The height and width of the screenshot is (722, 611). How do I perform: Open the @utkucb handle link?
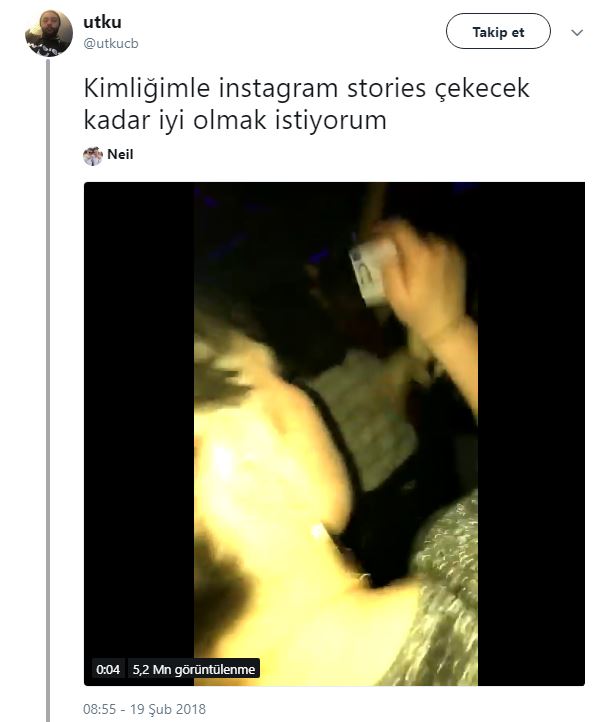(x=111, y=43)
